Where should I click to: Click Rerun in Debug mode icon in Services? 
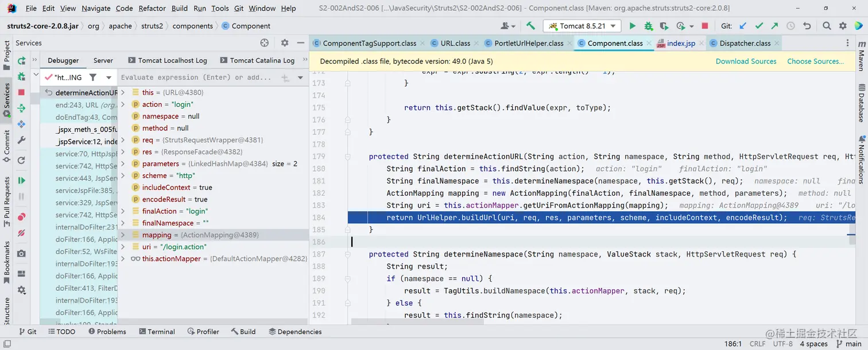click(22, 76)
